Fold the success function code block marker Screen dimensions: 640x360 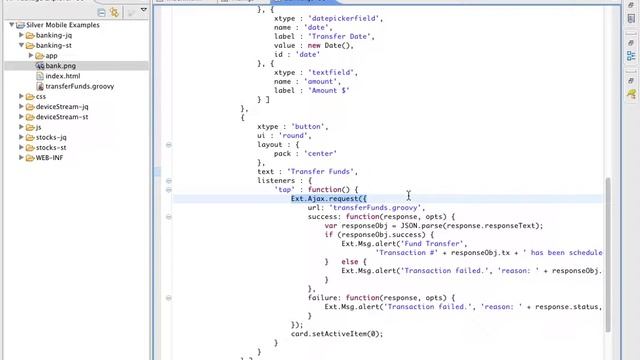[169, 217]
